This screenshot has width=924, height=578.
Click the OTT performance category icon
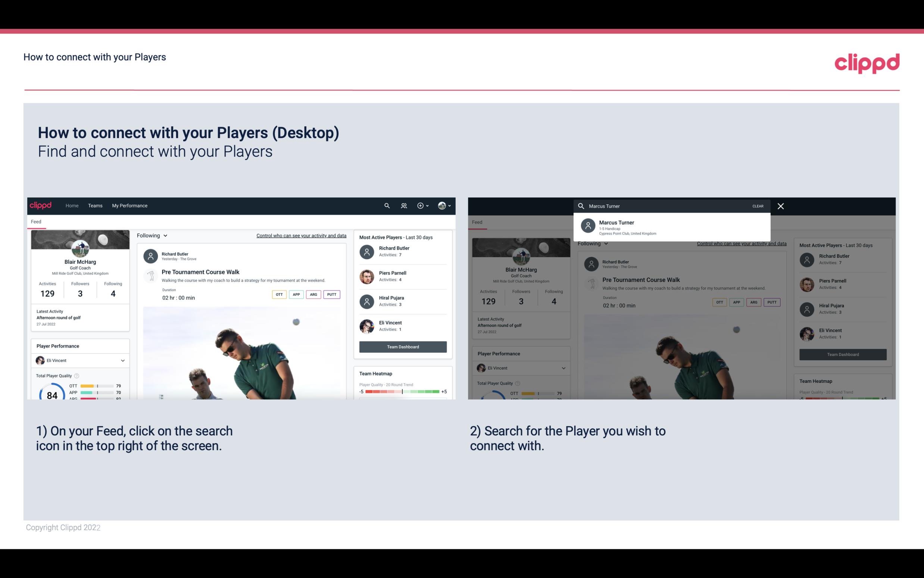pyautogui.click(x=279, y=294)
